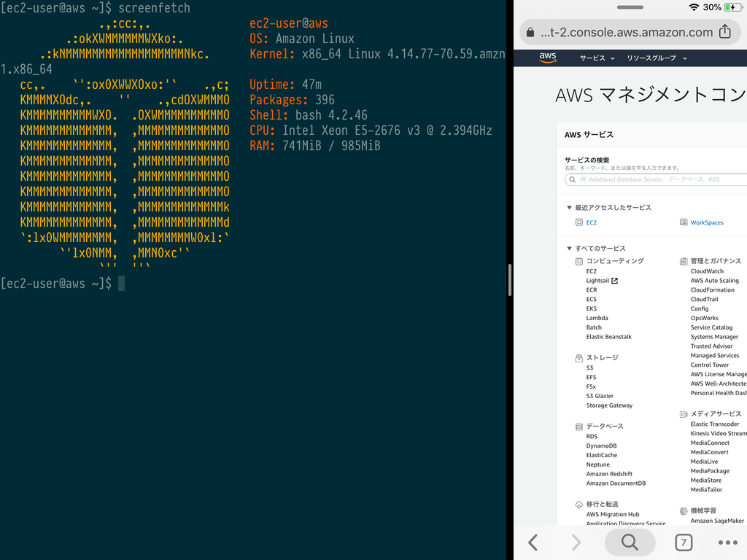747x560 pixels.
Task: Open the Trusted Advisor link
Action: coord(712,346)
